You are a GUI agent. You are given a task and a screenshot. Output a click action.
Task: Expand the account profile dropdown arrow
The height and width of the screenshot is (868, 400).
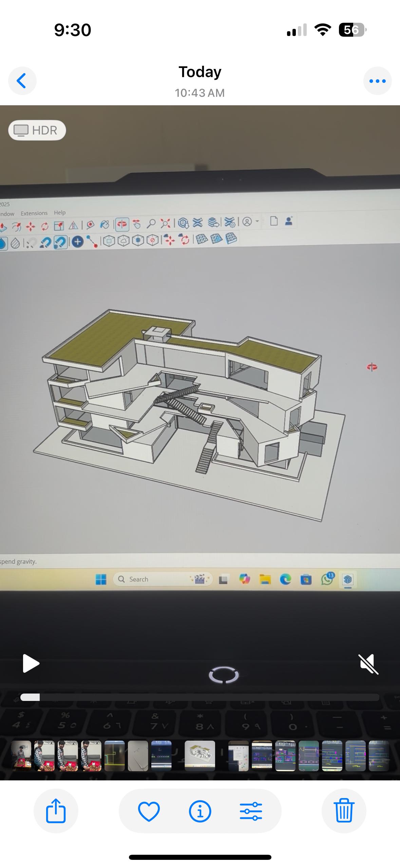[x=257, y=221]
